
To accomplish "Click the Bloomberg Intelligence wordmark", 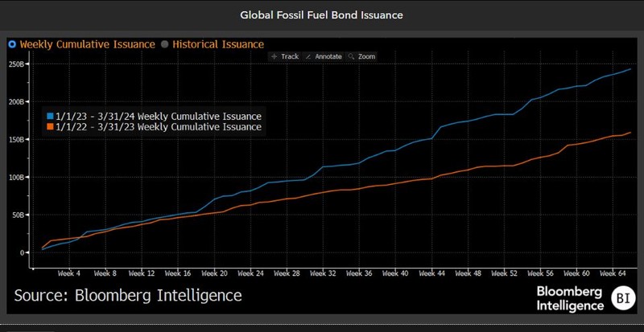I will 570,299.
